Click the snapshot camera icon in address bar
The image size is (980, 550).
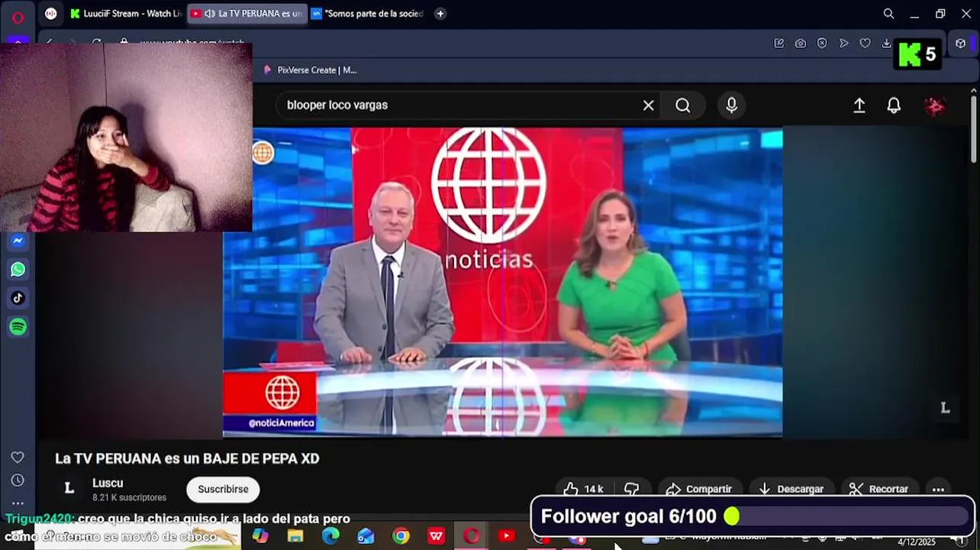[x=800, y=44]
